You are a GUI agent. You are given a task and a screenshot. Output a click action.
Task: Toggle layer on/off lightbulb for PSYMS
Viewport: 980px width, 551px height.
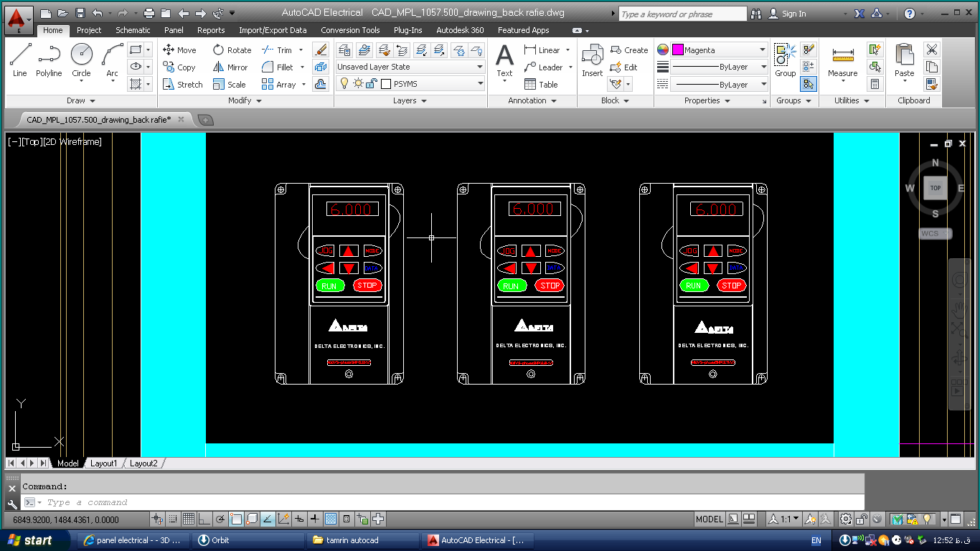coord(344,84)
